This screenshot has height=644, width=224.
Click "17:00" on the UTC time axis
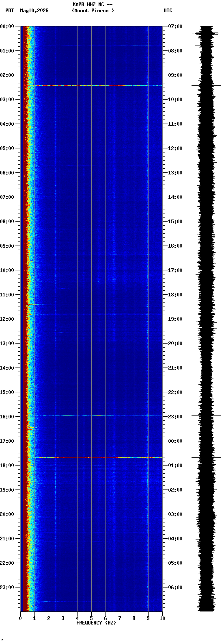(175, 270)
